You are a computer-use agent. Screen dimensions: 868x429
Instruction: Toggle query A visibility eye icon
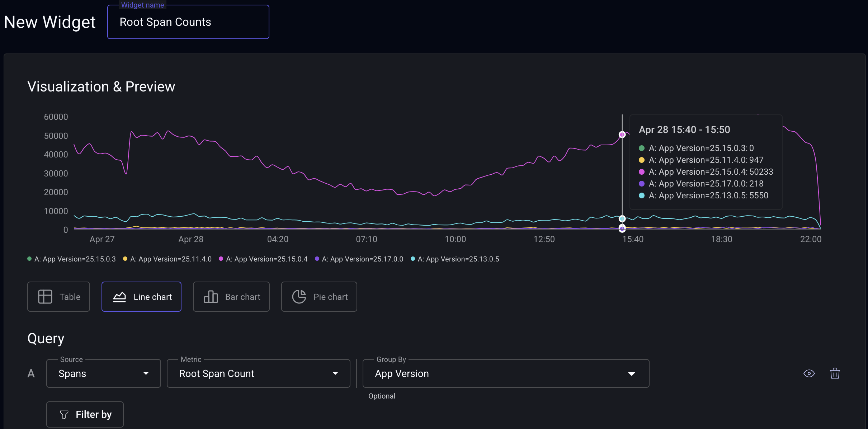point(809,373)
